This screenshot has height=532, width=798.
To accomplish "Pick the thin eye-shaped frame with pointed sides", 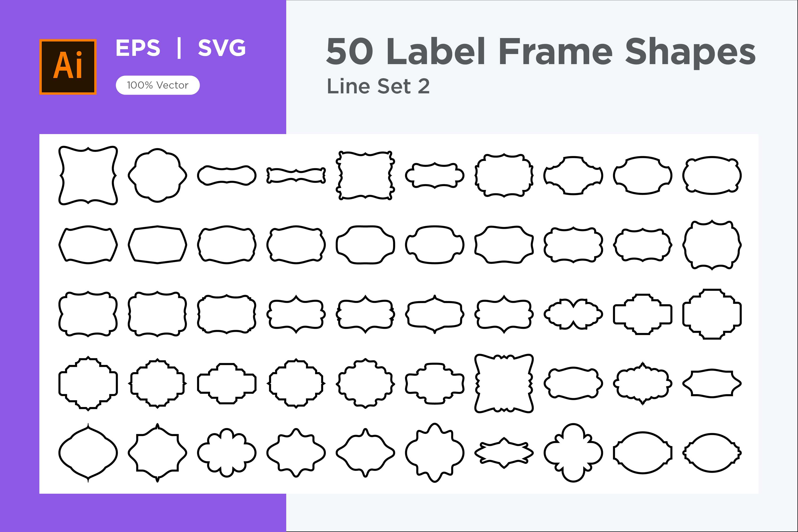I will [712, 383].
